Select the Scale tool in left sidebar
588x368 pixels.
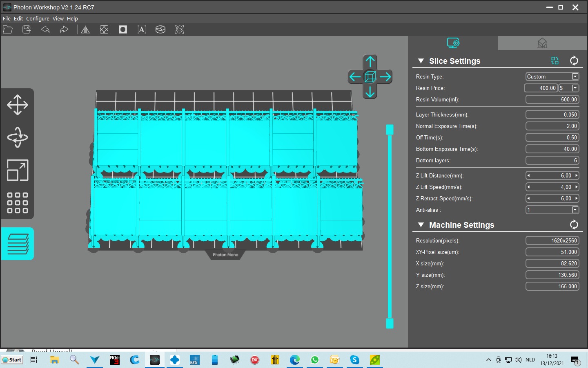(x=18, y=170)
